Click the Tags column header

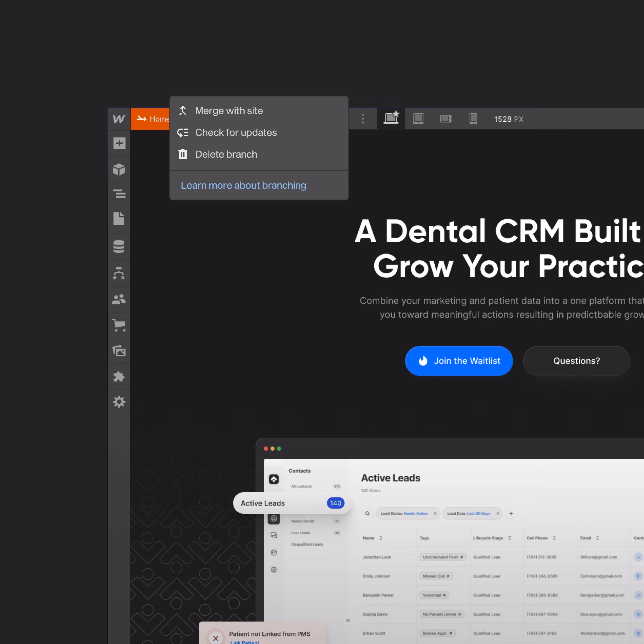pos(424,538)
